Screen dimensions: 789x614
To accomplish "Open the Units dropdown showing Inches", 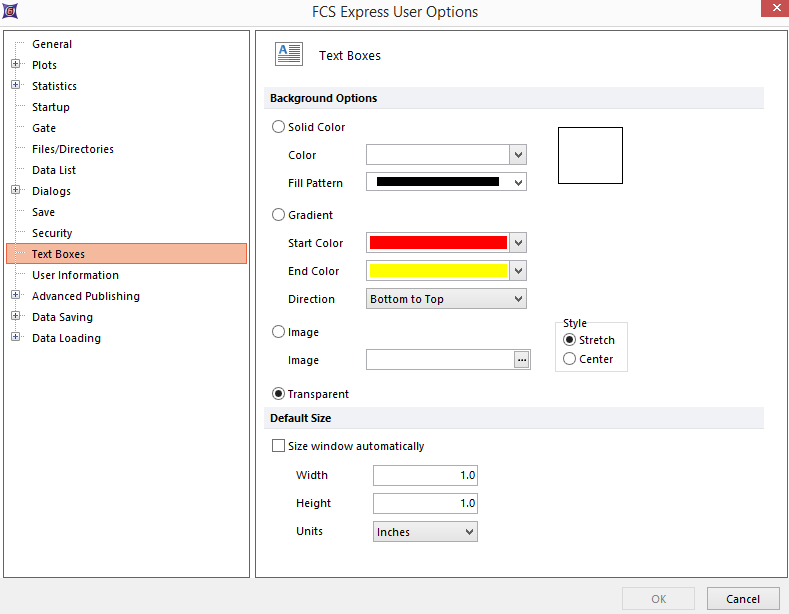I will [425, 532].
